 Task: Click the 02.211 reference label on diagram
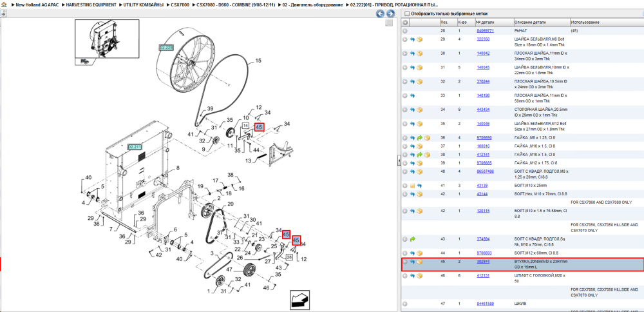(135, 147)
